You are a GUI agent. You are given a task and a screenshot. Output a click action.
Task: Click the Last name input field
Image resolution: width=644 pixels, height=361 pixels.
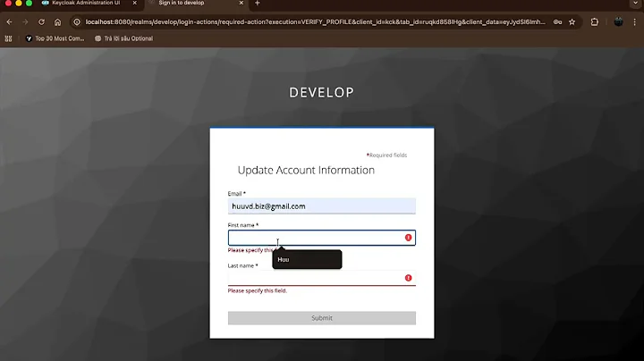[322, 278]
